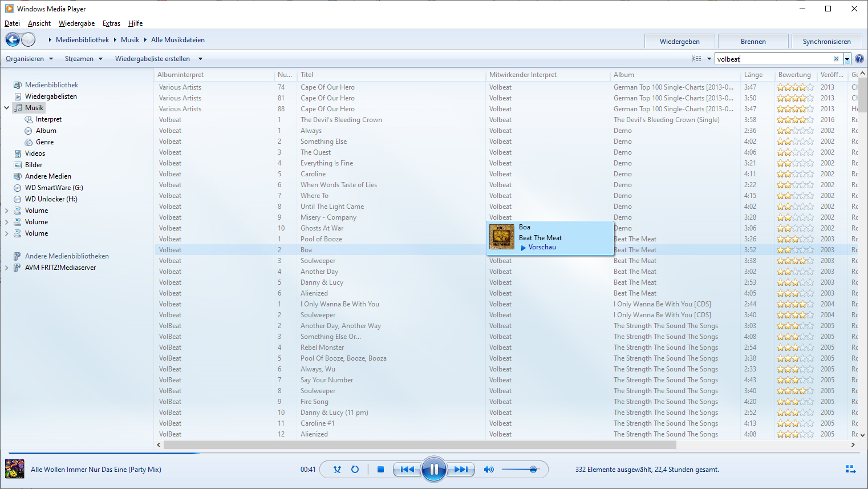Go back with the blue back arrow

[x=13, y=39]
